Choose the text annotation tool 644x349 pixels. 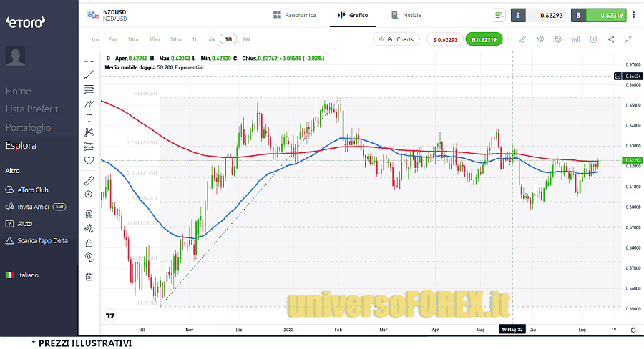point(89,118)
